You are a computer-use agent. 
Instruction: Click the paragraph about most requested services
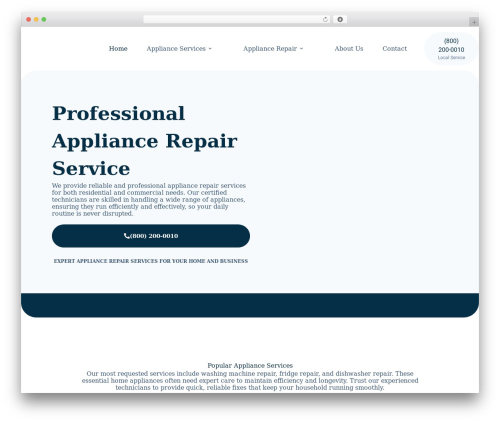pos(250,381)
